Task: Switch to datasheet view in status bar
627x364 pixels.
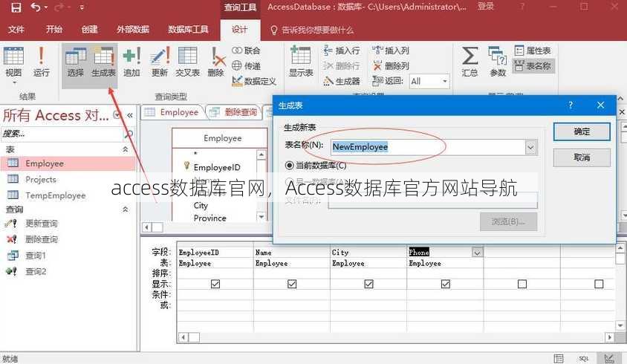Action: pos(559,358)
